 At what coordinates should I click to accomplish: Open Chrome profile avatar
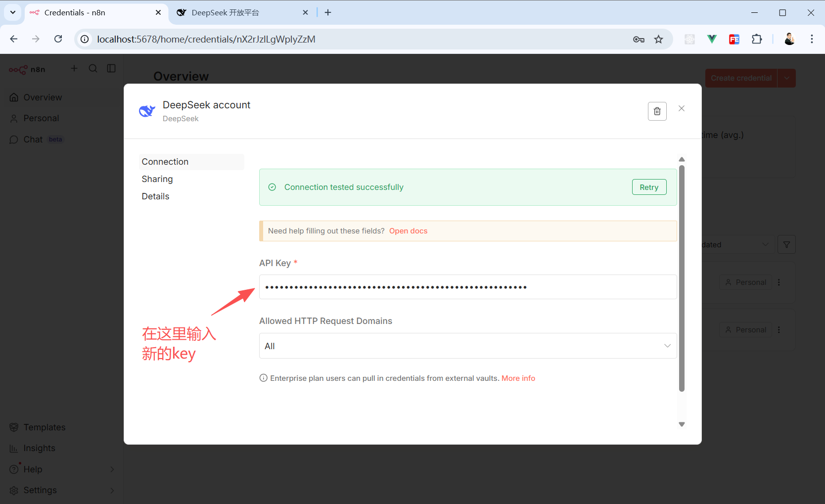tap(789, 39)
